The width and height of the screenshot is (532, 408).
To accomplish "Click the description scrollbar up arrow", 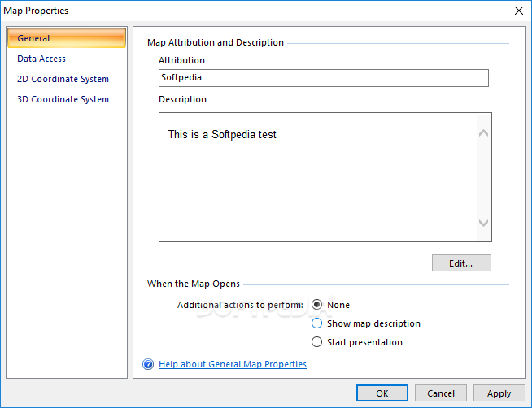I will [483, 133].
